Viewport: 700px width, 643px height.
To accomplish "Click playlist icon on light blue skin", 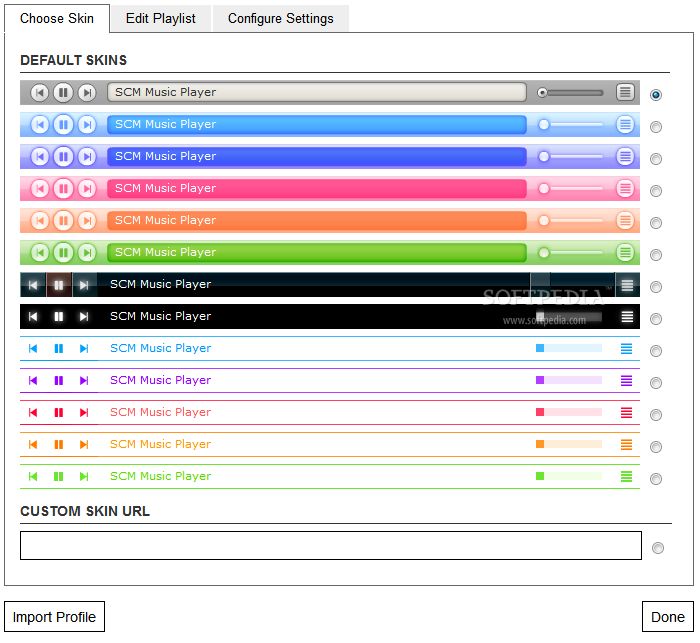I will tap(625, 125).
